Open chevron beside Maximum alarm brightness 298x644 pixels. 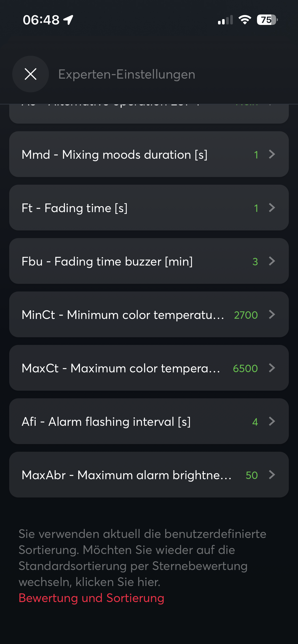click(272, 475)
